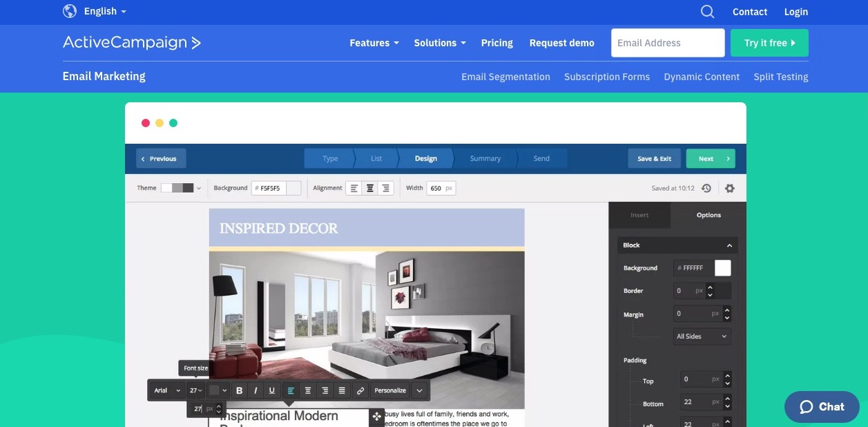Open the English language dropdown
The image size is (868, 427).
coord(105,11)
